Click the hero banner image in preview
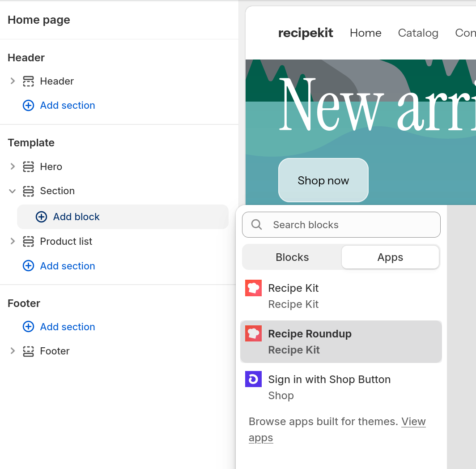This screenshot has width=476, height=469. point(361,132)
